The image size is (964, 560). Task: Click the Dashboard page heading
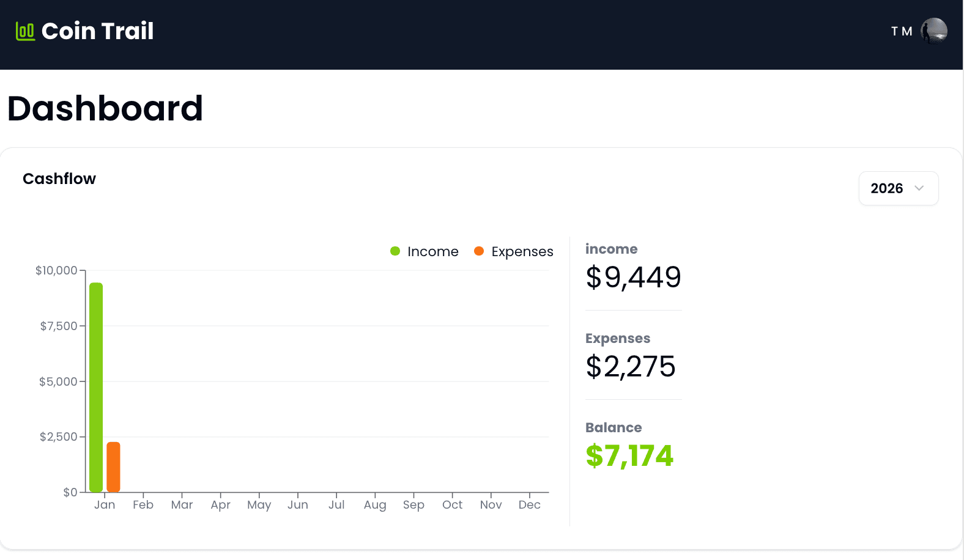[x=105, y=109]
